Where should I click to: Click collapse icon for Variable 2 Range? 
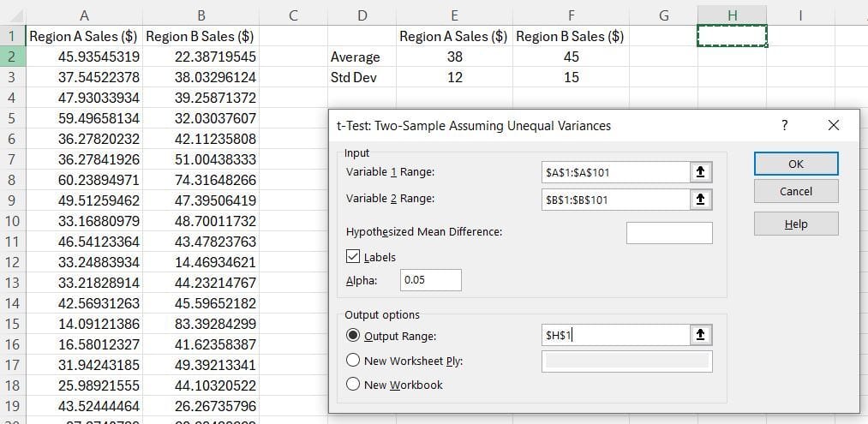(x=700, y=199)
